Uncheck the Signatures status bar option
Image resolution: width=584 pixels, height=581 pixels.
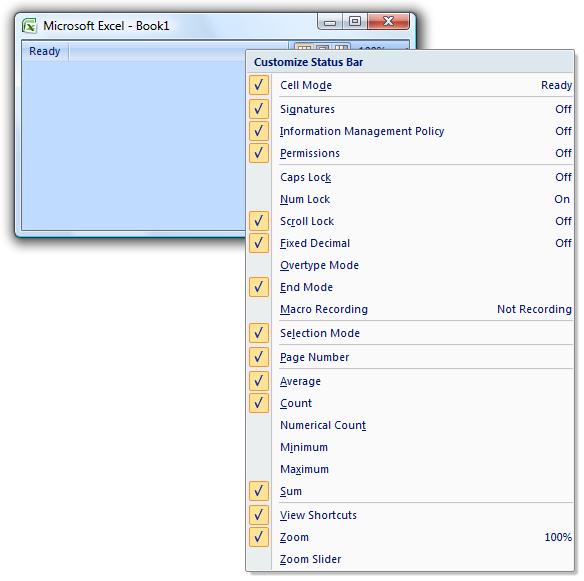pyautogui.click(x=410, y=109)
